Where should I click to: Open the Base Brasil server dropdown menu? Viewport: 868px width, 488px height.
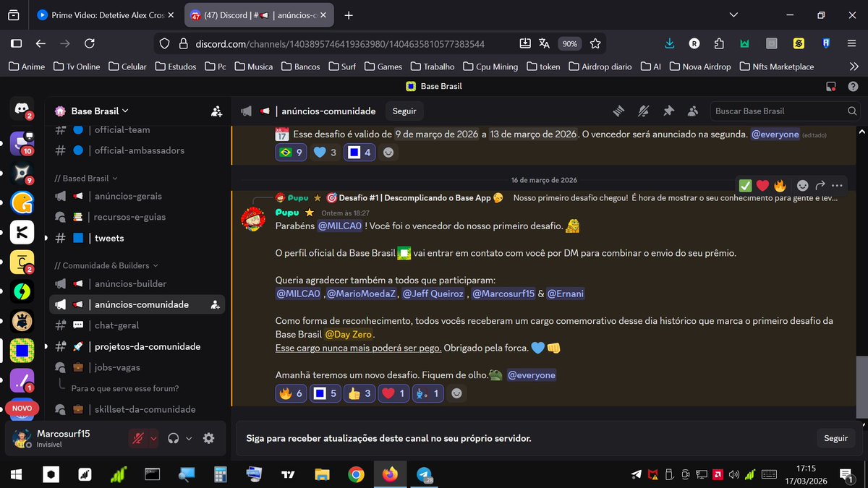(x=98, y=111)
